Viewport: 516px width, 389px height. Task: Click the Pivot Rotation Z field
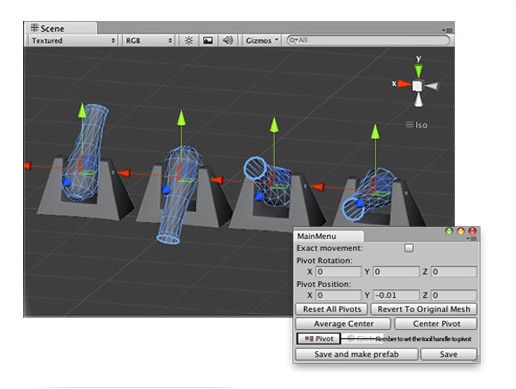pyautogui.click(x=454, y=272)
